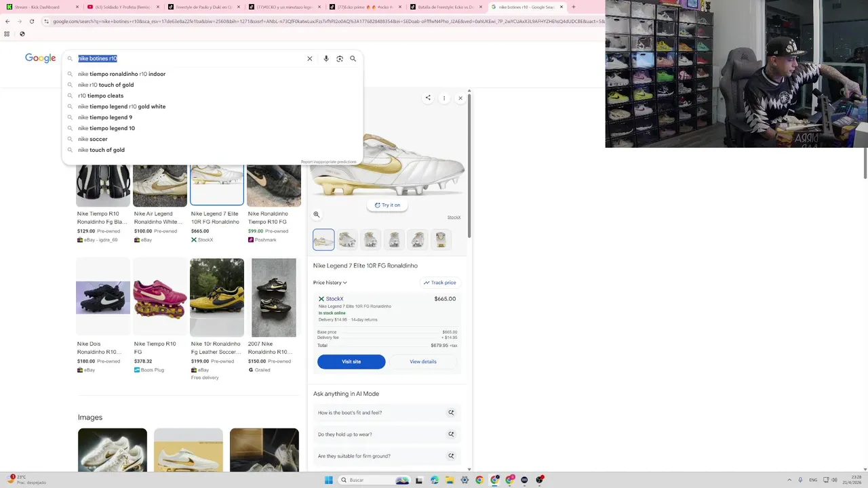
Task: Show hidden system tray icons
Action: 789,480
